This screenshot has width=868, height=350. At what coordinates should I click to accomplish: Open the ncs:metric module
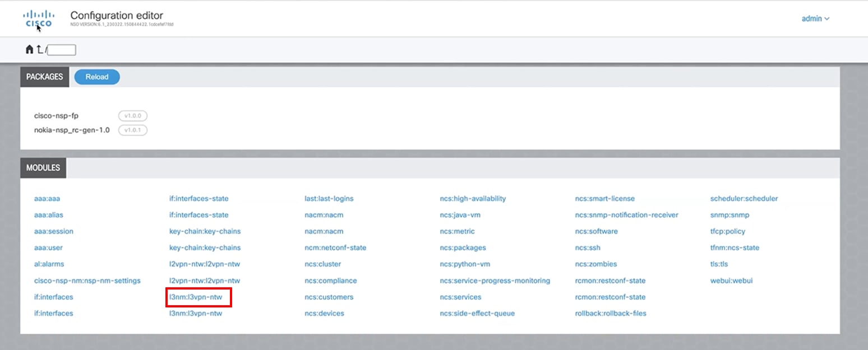[457, 231]
